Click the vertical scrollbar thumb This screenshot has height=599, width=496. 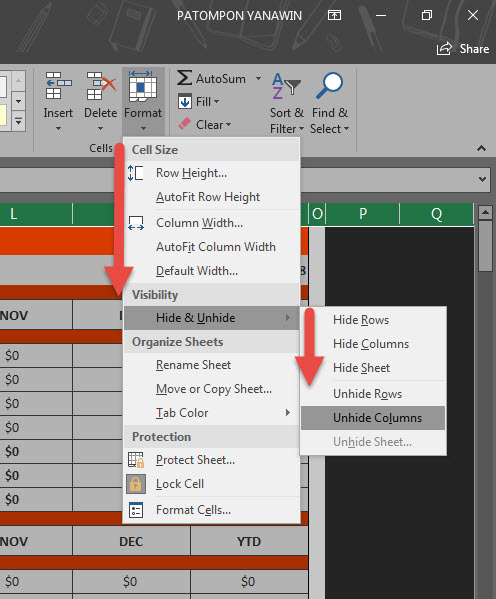click(485, 246)
